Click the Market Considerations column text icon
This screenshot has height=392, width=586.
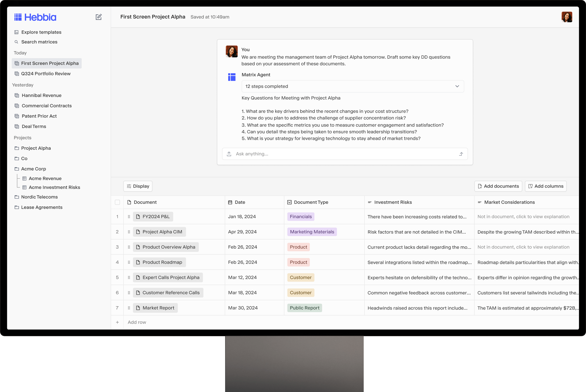click(x=479, y=202)
